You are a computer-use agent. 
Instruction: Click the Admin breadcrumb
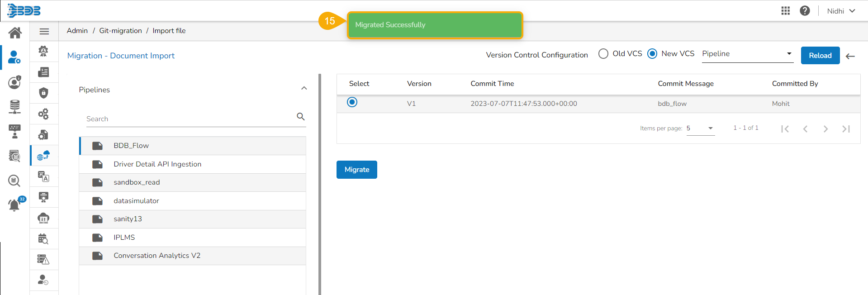click(77, 31)
